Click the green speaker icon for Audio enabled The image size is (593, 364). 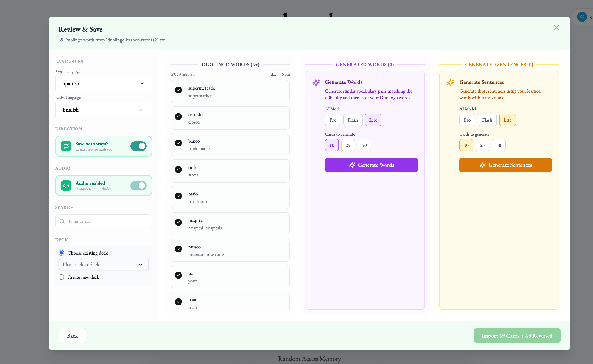point(66,186)
